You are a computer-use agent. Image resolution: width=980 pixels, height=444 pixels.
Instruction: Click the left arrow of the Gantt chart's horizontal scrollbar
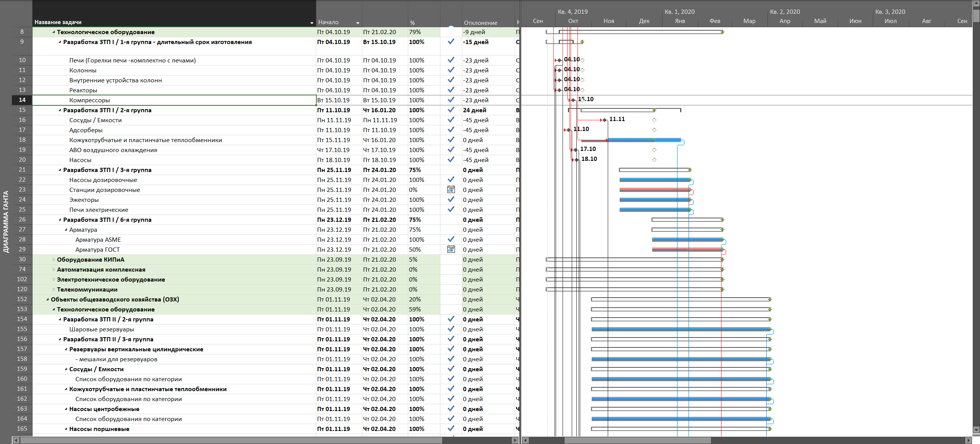[526, 440]
